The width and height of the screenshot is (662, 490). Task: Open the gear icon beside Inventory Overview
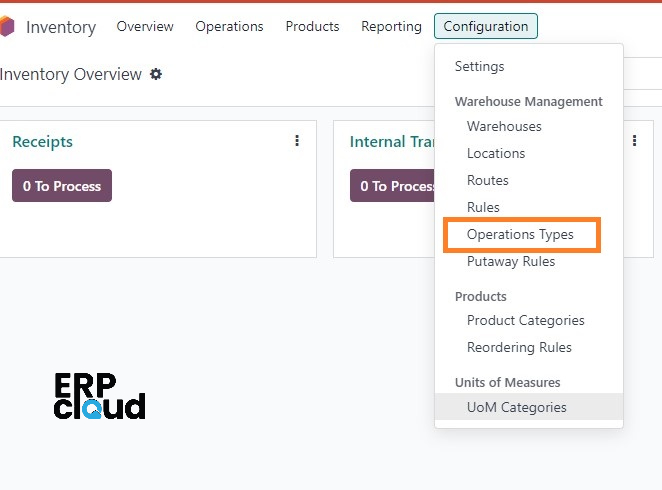[x=156, y=74]
